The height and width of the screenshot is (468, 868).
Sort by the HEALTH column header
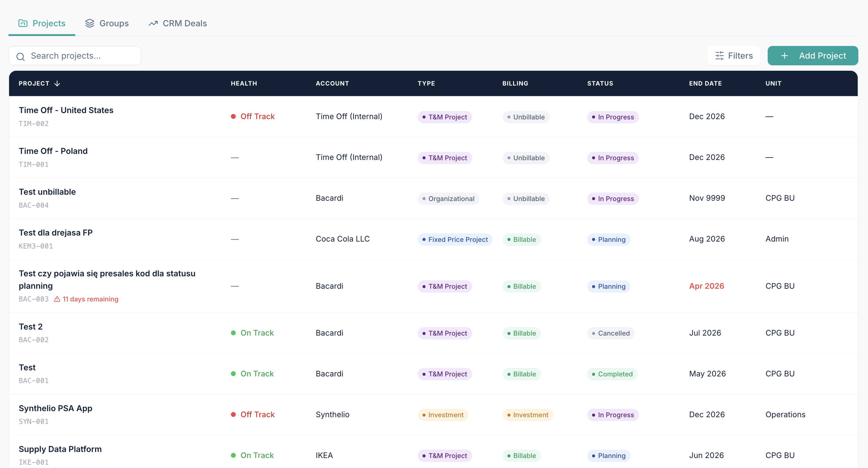pos(244,83)
